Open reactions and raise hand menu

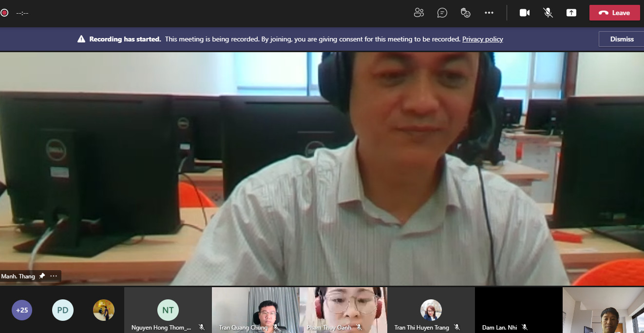point(466,13)
